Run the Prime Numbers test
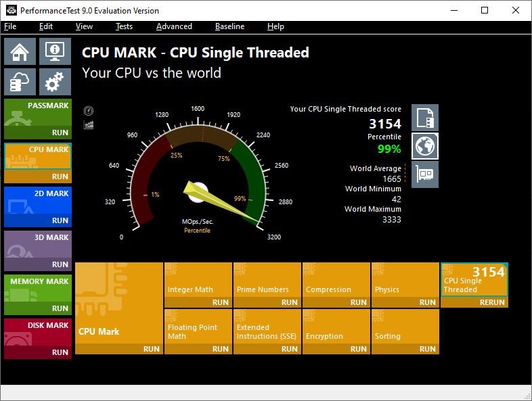This screenshot has height=401, width=532. click(x=267, y=302)
